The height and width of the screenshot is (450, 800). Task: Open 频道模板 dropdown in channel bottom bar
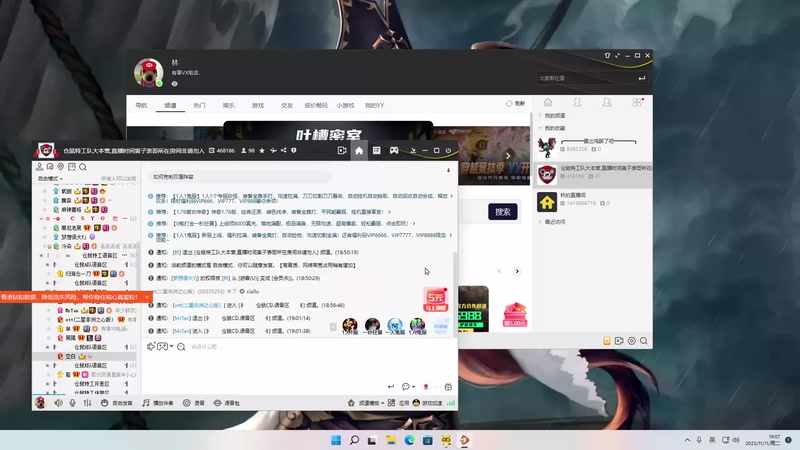click(x=366, y=403)
